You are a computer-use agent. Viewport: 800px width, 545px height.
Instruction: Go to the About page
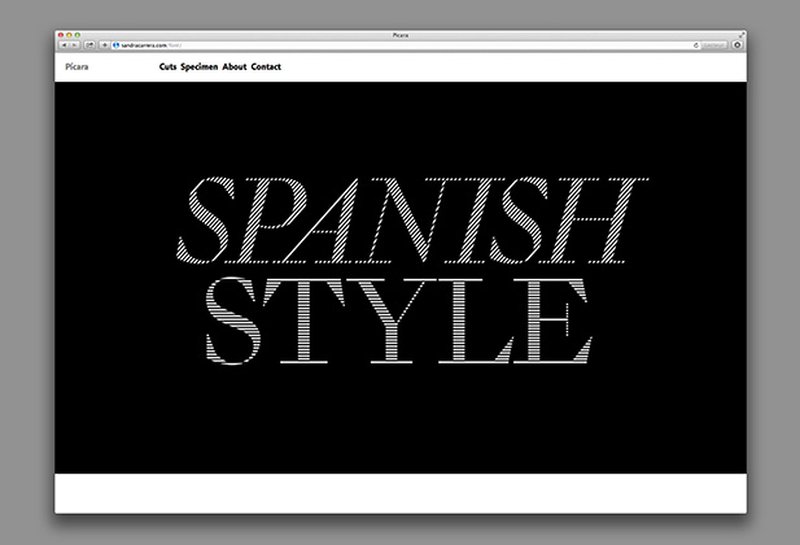235,67
